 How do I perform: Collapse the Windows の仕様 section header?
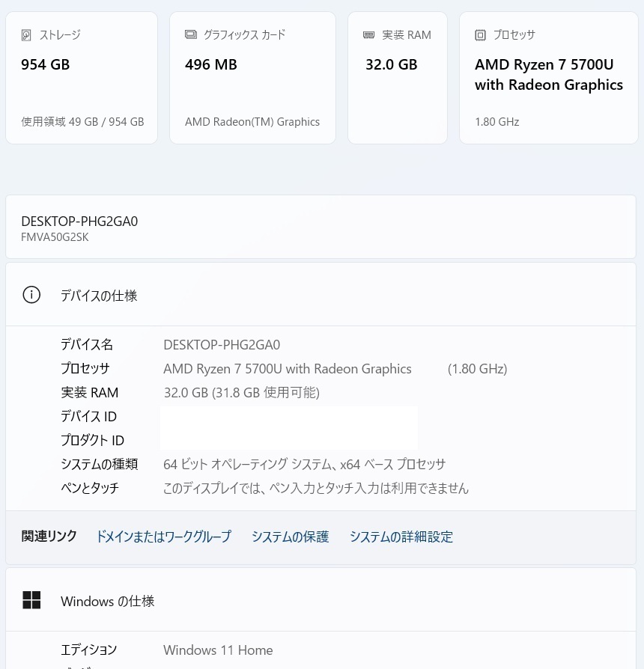pyautogui.click(x=321, y=600)
